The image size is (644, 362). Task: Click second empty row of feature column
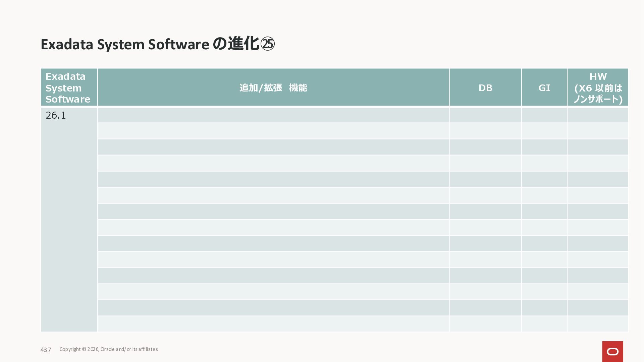[x=273, y=131]
